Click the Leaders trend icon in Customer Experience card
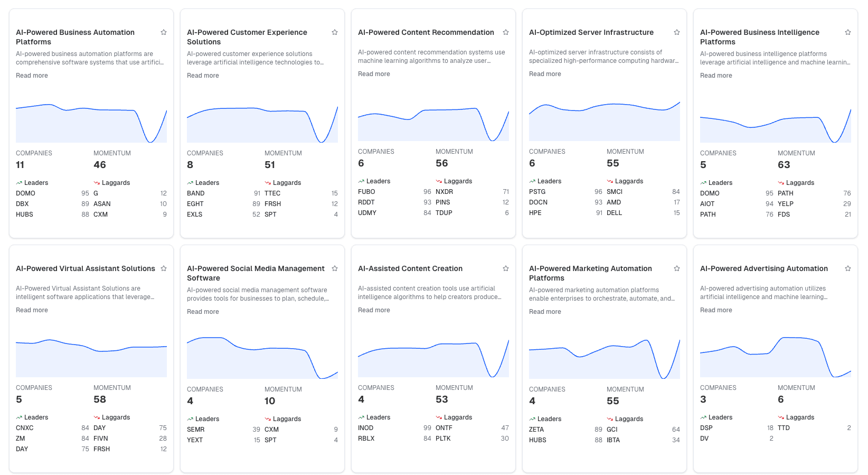 click(x=190, y=183)
